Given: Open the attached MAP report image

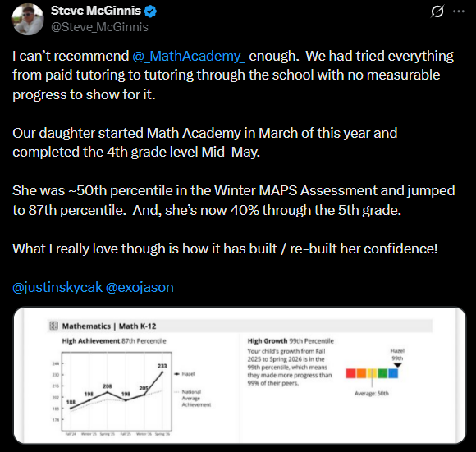Looking at the screenshot, I should [240, 376].
